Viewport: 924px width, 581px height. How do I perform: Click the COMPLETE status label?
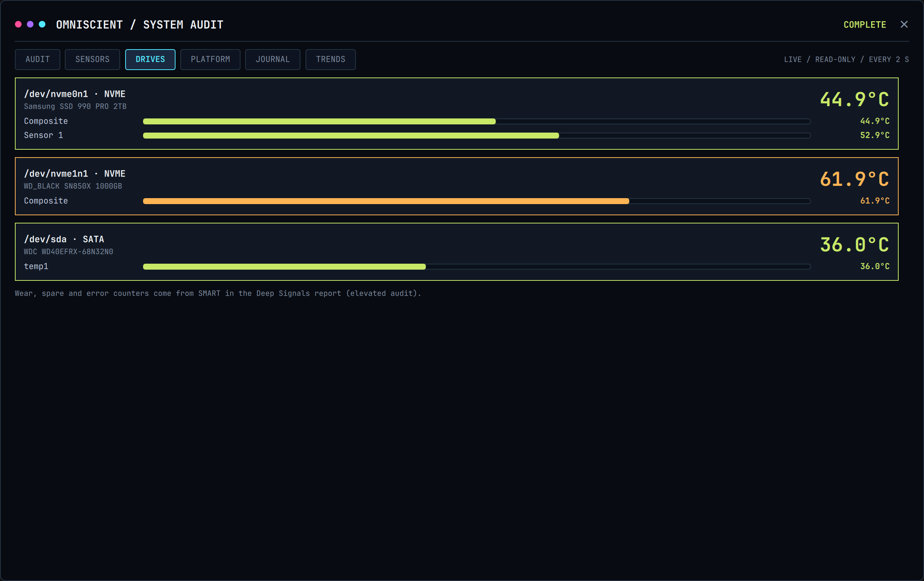[864, 25]
